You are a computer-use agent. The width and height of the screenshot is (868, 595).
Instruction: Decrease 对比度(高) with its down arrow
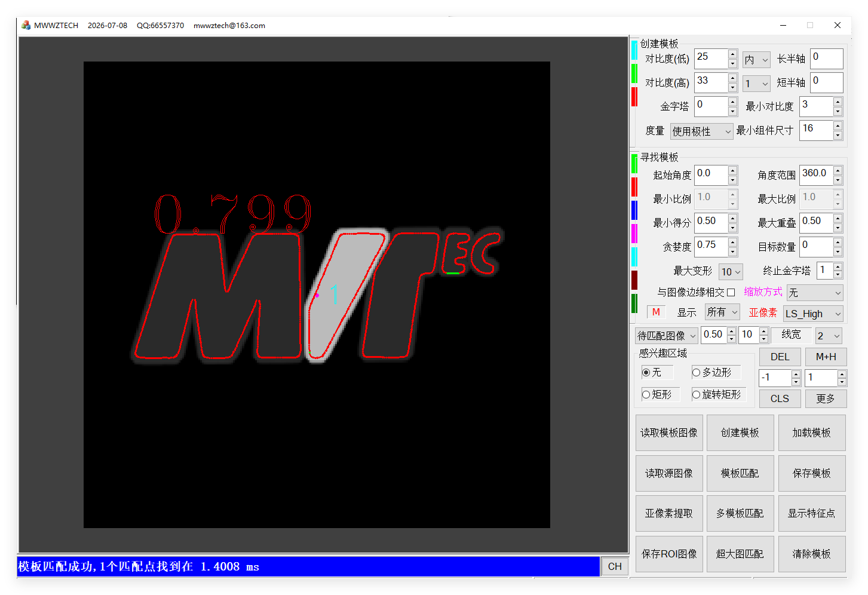coord(733,87)
